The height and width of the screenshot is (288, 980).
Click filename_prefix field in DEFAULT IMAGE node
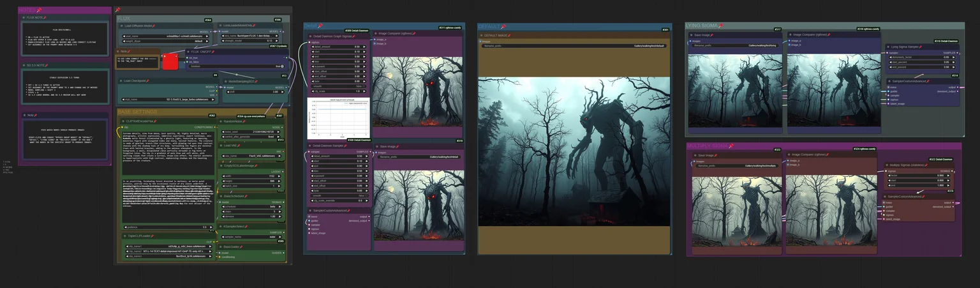(574, 46)
